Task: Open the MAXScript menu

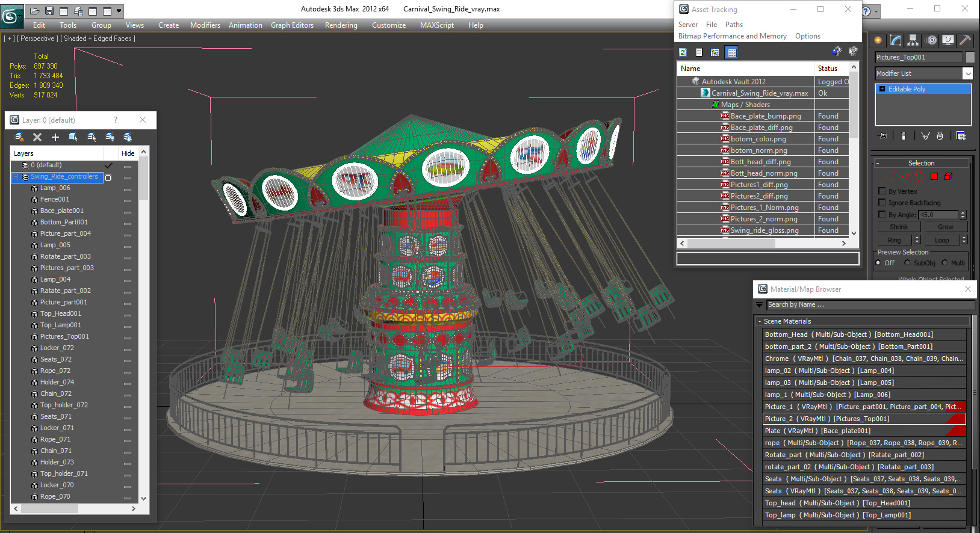Action: click(x=437, y=25)
